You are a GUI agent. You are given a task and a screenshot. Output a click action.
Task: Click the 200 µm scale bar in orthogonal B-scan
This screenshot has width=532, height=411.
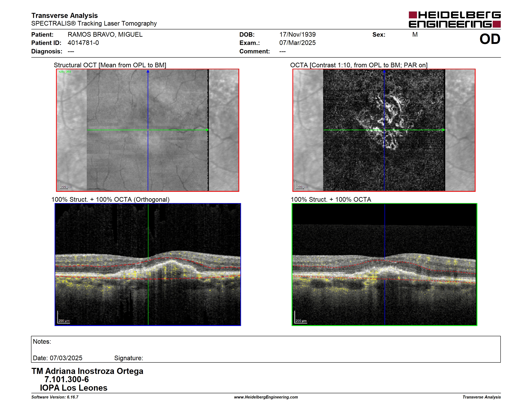[x=63, y=317]
